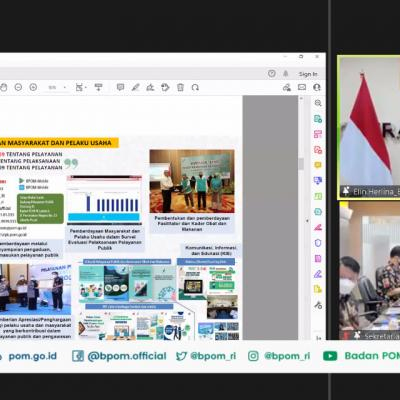The height and width of the screenshot is (400, 400).
Task: Open the notifications bell
Action: coord(286,73)
